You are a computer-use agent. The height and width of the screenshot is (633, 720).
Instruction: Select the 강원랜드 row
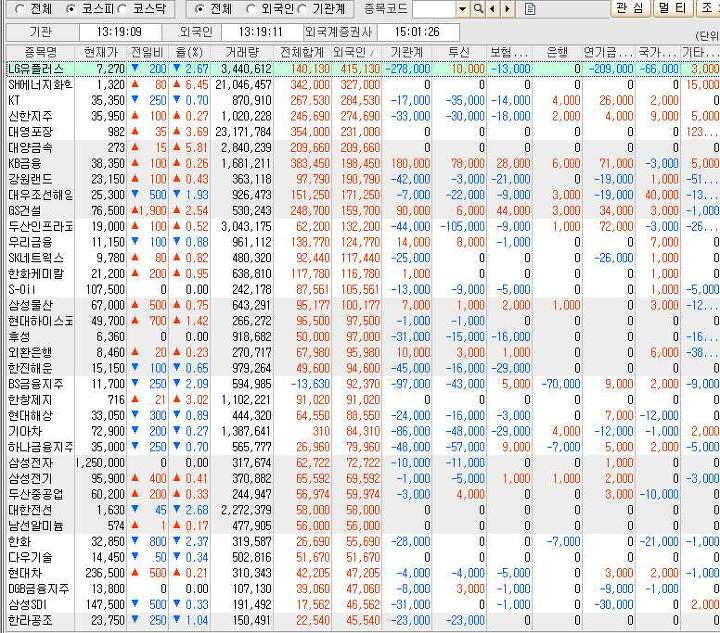coord(363,179)
